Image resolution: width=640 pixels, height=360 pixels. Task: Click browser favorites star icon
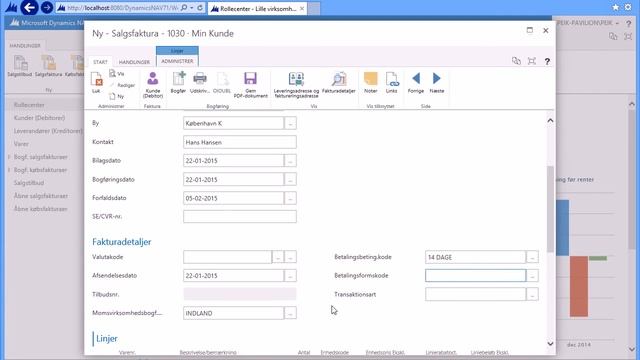pos(616,7)
